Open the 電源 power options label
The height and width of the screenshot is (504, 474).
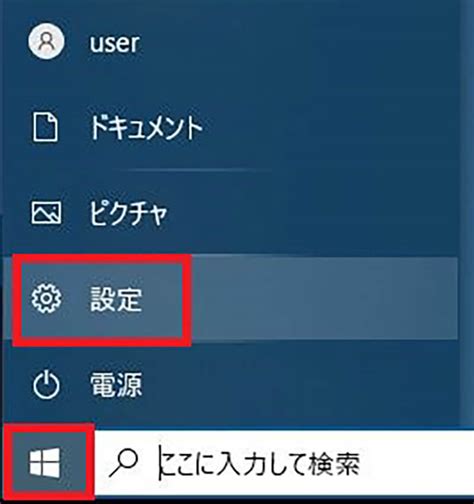(116, 385)
